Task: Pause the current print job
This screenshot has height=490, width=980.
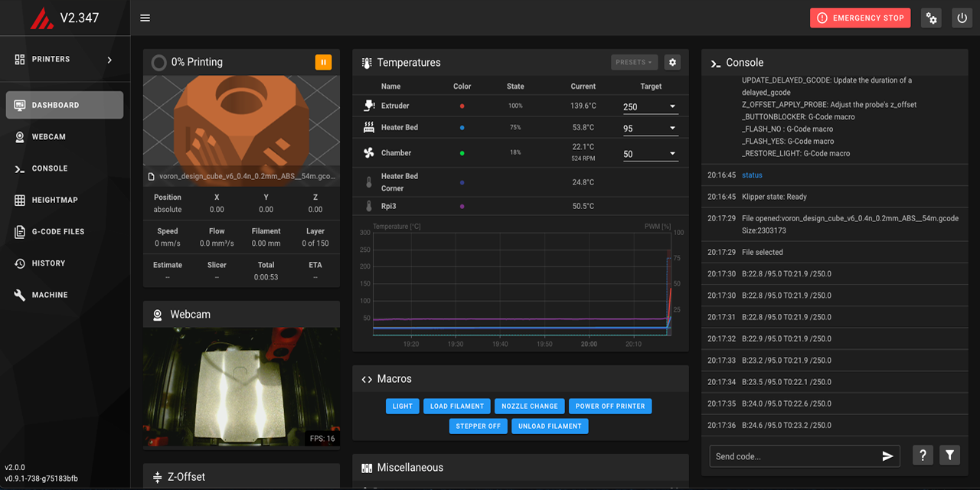Action: pyautogui.click(x=323, y=62)
